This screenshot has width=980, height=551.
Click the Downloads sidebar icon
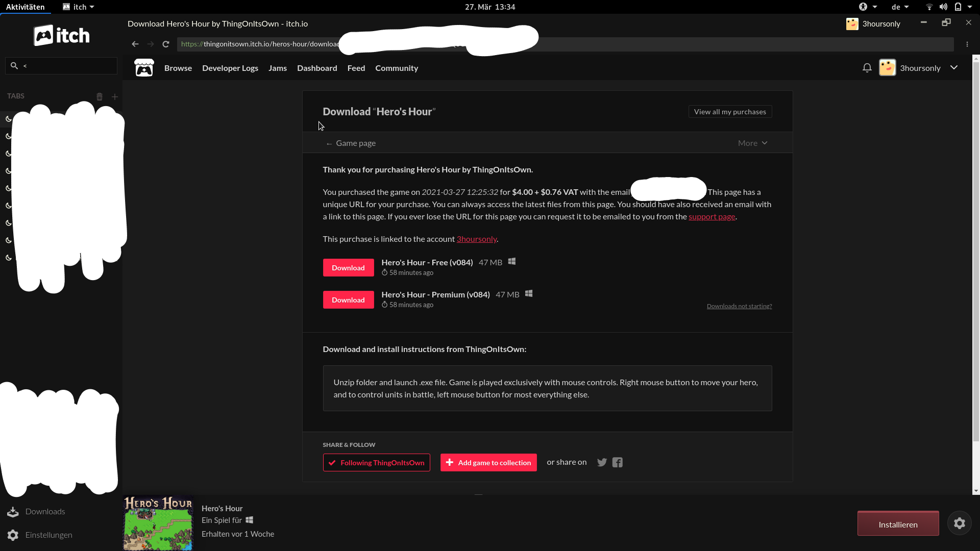(x=13, y=511)
